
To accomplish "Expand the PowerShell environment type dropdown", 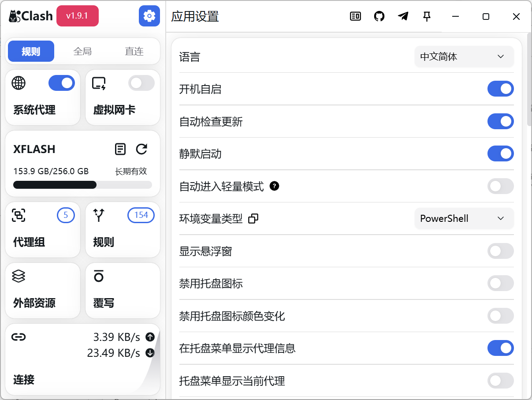I will [x=464, y=219].
